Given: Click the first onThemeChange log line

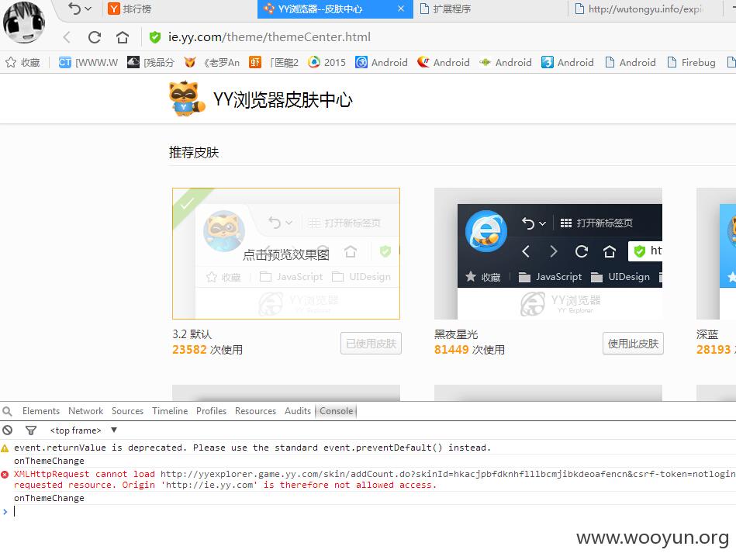Looking at the screenshot, I should click(49, 461).
